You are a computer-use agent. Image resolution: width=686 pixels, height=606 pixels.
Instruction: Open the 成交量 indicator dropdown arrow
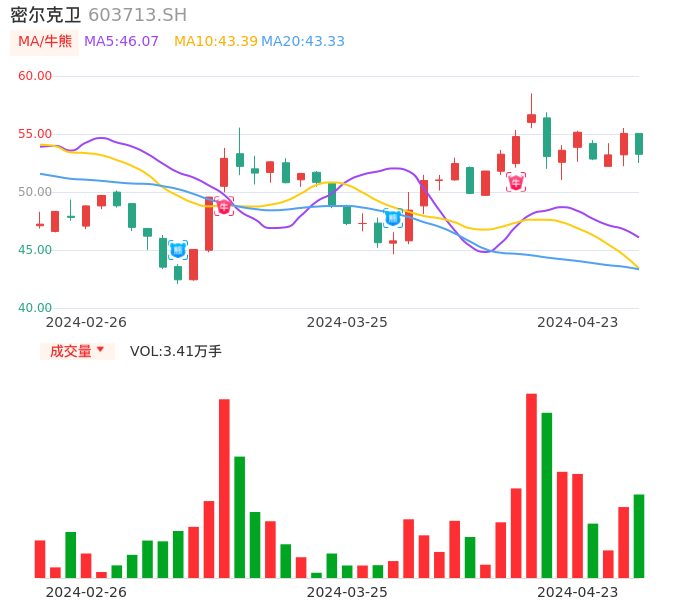click(100, 350)
